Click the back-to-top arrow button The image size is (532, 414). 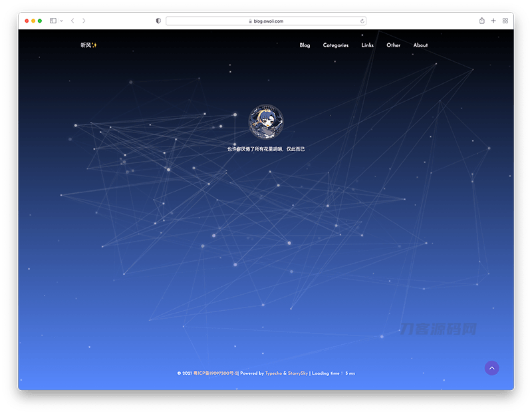(492, 367)
